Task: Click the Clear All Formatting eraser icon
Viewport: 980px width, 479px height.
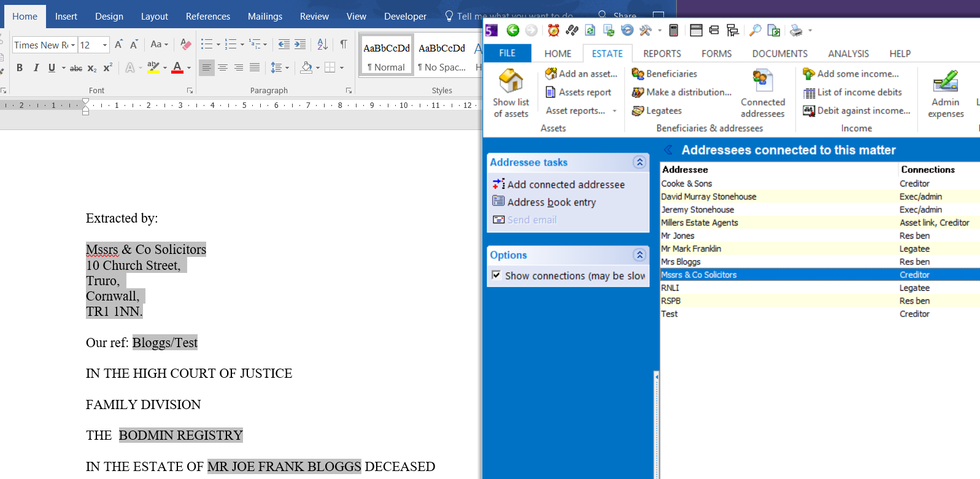Action: pos(185,44)
